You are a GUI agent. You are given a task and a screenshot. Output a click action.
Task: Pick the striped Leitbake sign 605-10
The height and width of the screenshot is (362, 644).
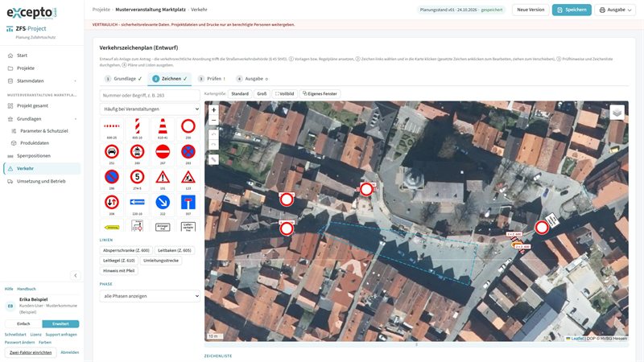pos(137,129)
